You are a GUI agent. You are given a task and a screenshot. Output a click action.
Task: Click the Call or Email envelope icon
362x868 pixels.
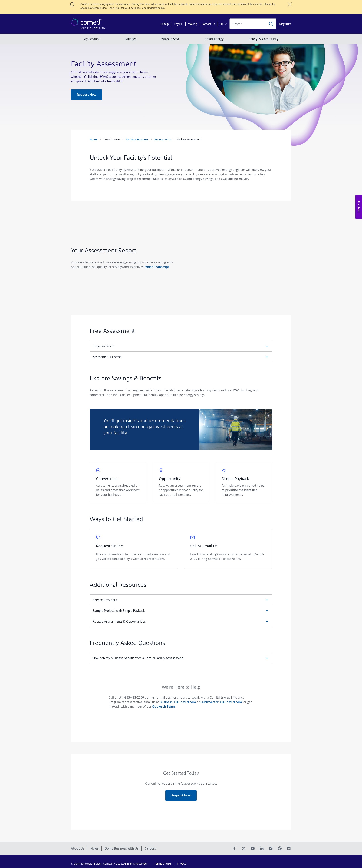click(193, 537)
